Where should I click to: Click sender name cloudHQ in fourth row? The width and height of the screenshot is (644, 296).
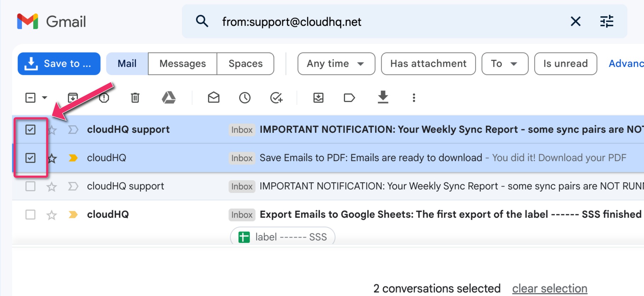click(x=108, y=215)
